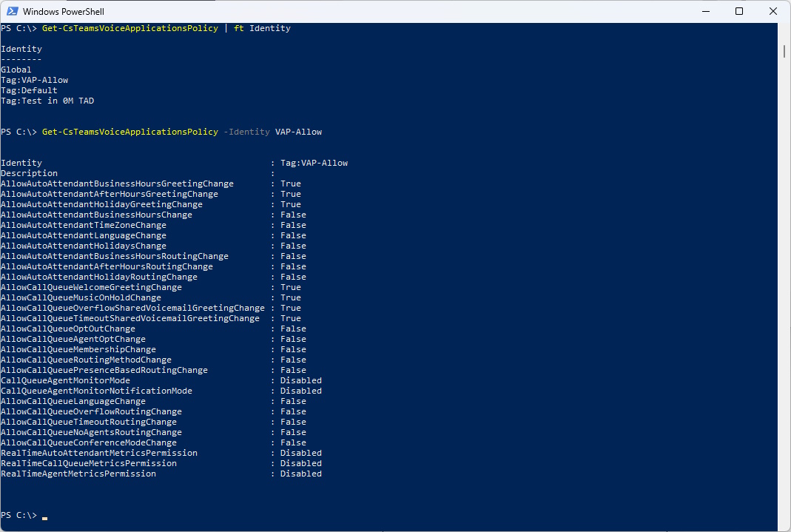The height and width of the screenshot is (532, 791).
Task: Click the Windows PowerShell title text
Action: coord(64,12)
